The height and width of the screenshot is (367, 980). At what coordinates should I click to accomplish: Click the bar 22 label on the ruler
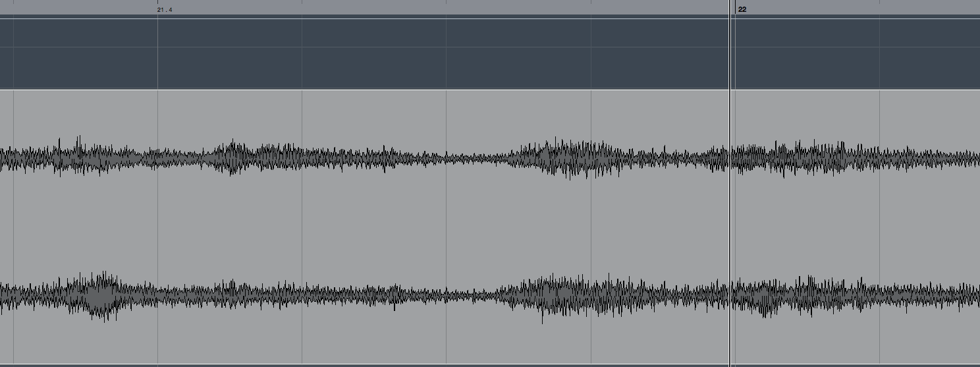(742, 10)
